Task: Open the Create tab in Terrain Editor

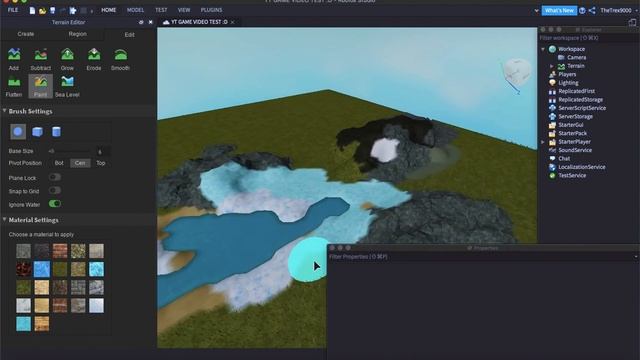Action: [26, 34]
